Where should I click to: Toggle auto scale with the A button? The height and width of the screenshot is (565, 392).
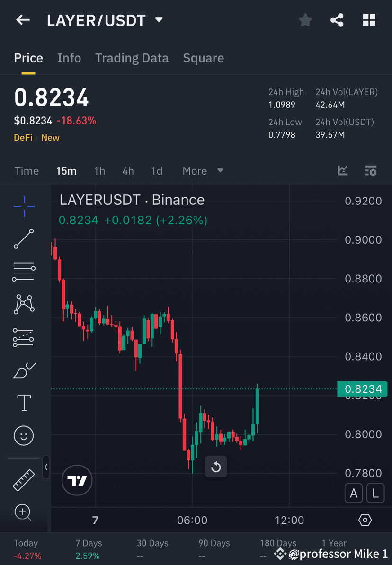coord(354,493)
